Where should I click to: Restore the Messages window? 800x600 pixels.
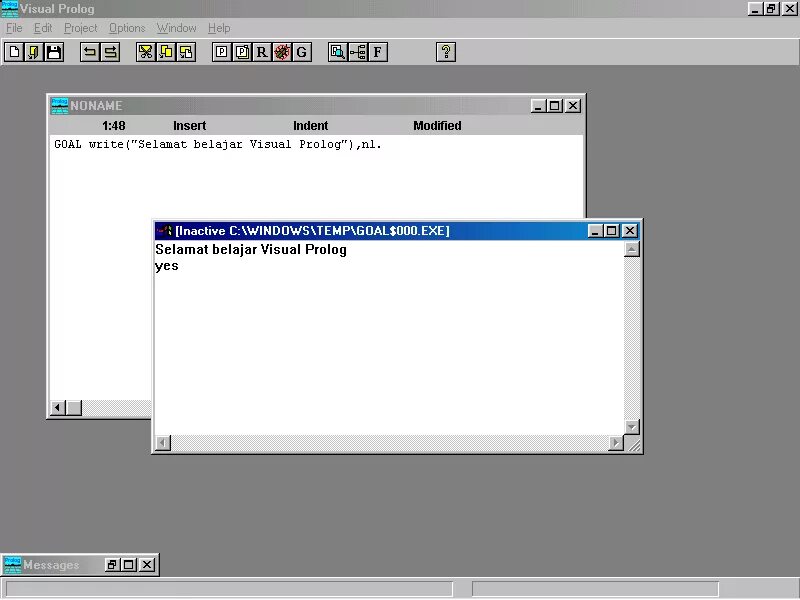click(112, 565)
